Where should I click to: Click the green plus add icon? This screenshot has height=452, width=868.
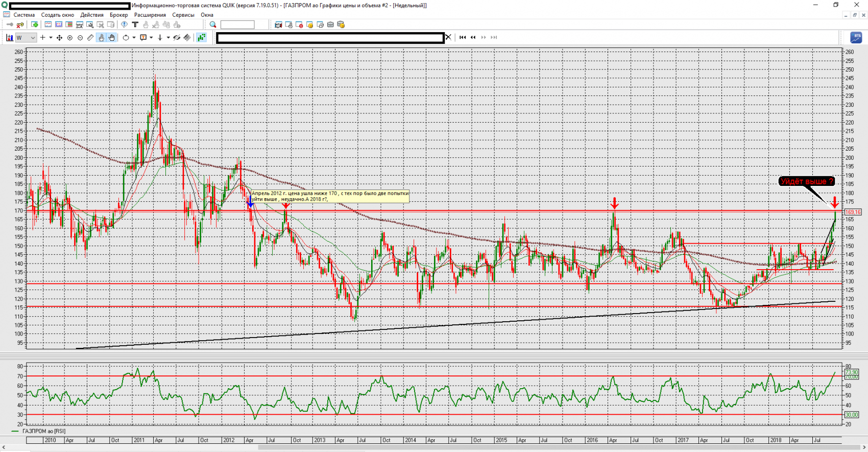35,25
